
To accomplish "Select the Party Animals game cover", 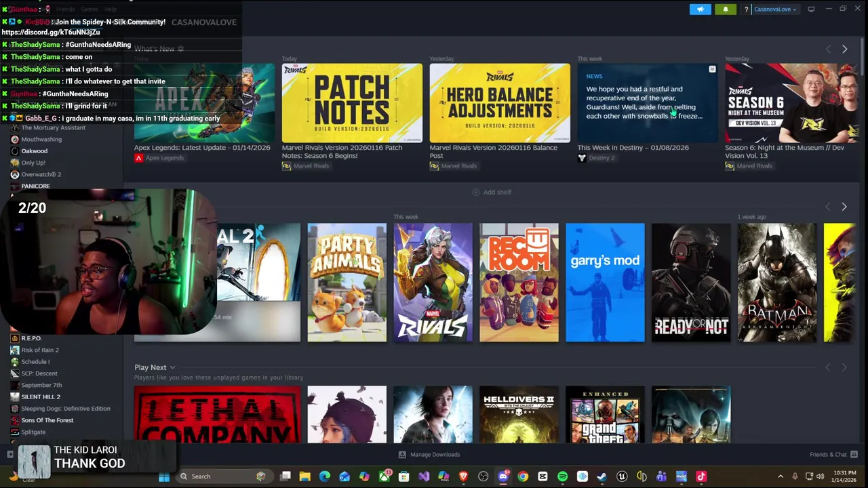I will (347, 283).
